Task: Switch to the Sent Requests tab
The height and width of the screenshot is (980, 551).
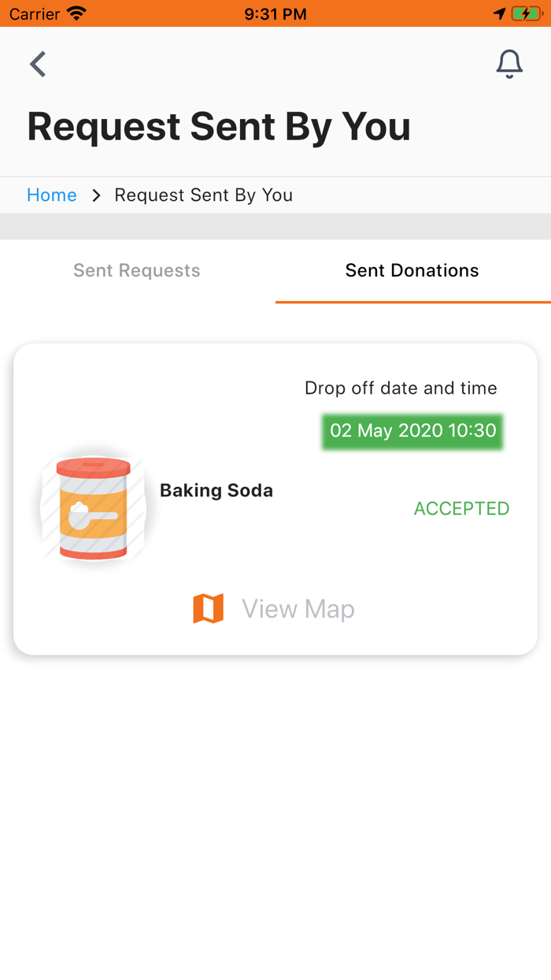Action: (x=137, y=270)
